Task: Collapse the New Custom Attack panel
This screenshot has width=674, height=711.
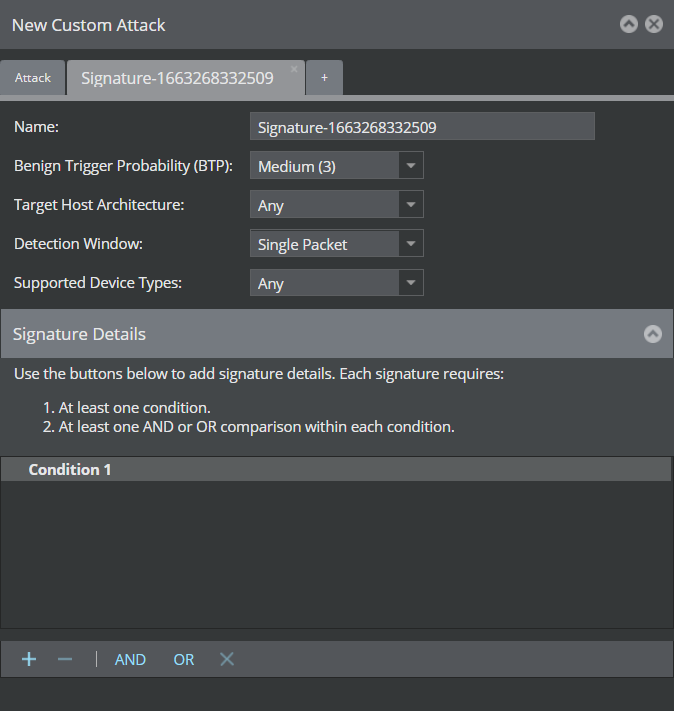Action: pyautogui.click(x=629, y=24)
